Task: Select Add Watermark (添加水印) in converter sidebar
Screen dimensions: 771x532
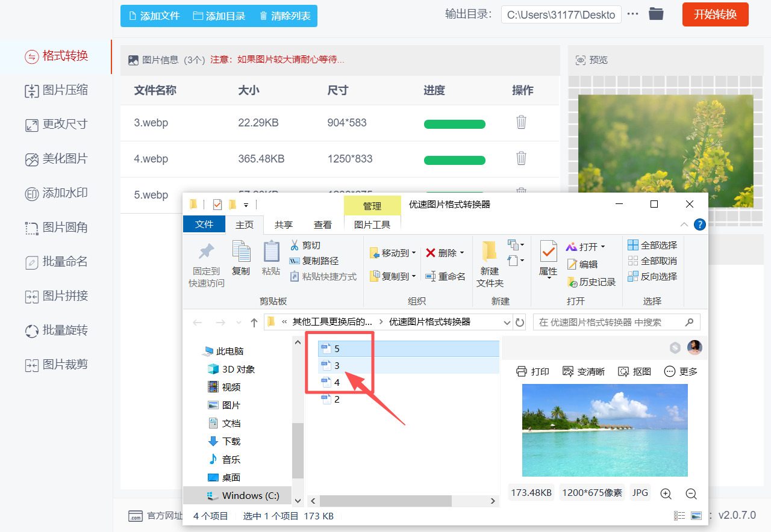Action: point(56,193)
